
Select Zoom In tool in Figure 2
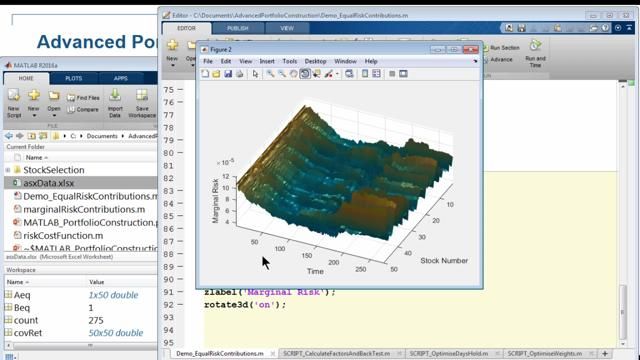click(270, 74)
